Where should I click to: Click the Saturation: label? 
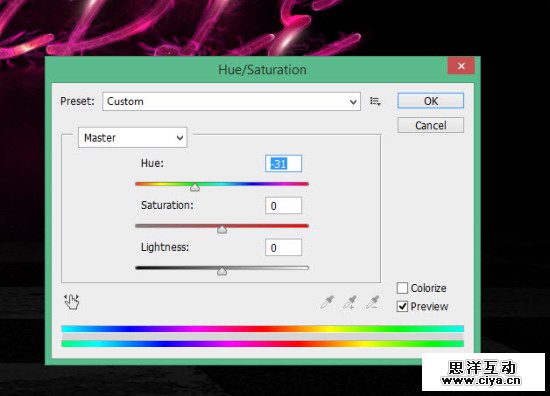pyautogui.click(x=167, y=205)
